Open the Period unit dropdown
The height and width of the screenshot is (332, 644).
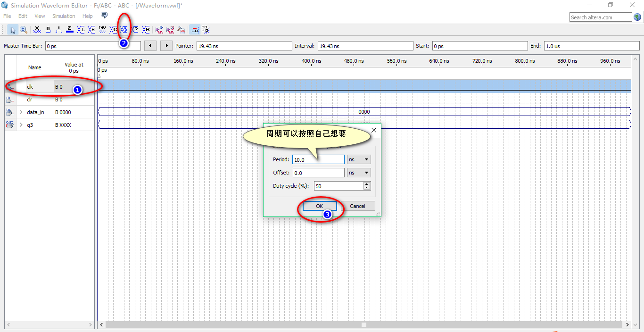pyautogui.click(x=359, y=159)
